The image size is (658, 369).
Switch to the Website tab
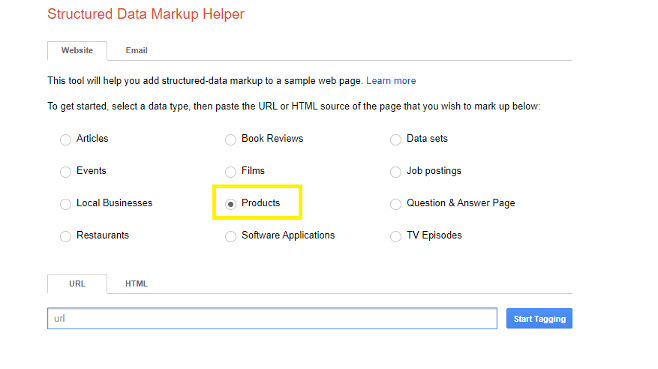[77, 50]
